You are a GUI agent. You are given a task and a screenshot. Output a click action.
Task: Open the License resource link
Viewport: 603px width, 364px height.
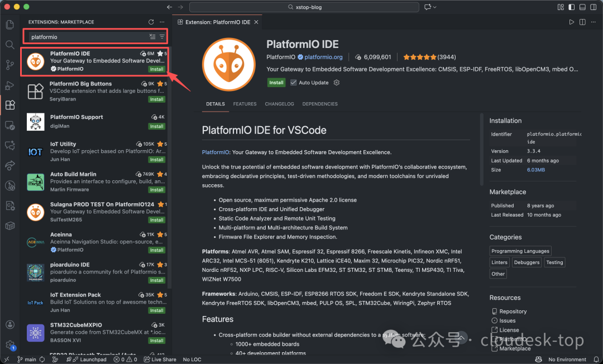coord(509,330)
